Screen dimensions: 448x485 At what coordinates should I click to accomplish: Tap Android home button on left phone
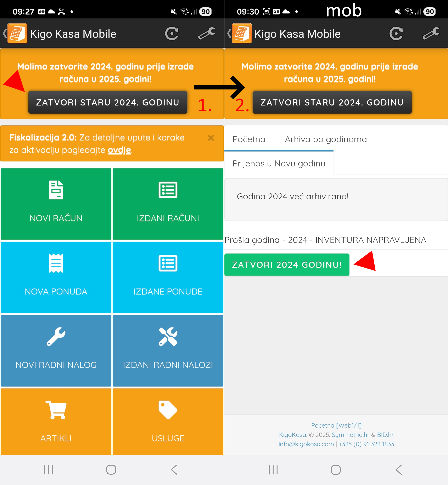click(x=111, y=470)
